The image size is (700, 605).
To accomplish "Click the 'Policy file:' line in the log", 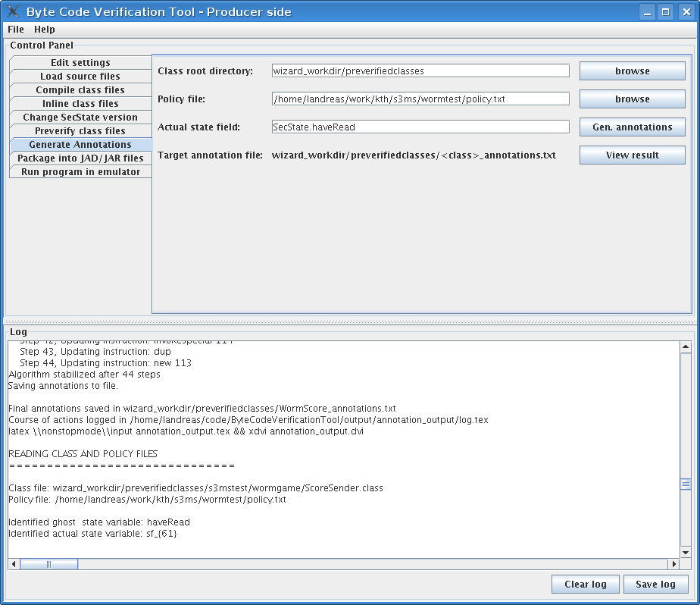I will [x=147, y=499].
